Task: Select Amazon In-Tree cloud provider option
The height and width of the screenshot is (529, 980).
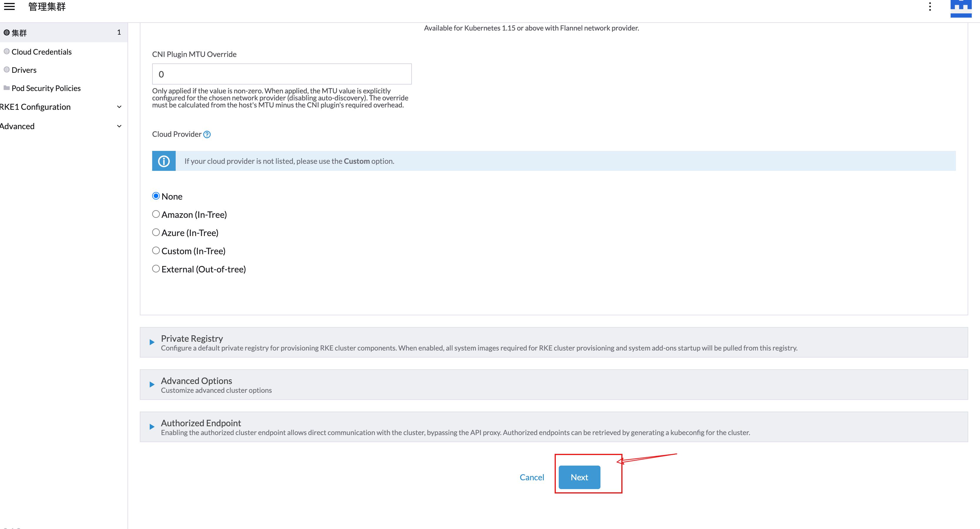Action: (155, 214)
